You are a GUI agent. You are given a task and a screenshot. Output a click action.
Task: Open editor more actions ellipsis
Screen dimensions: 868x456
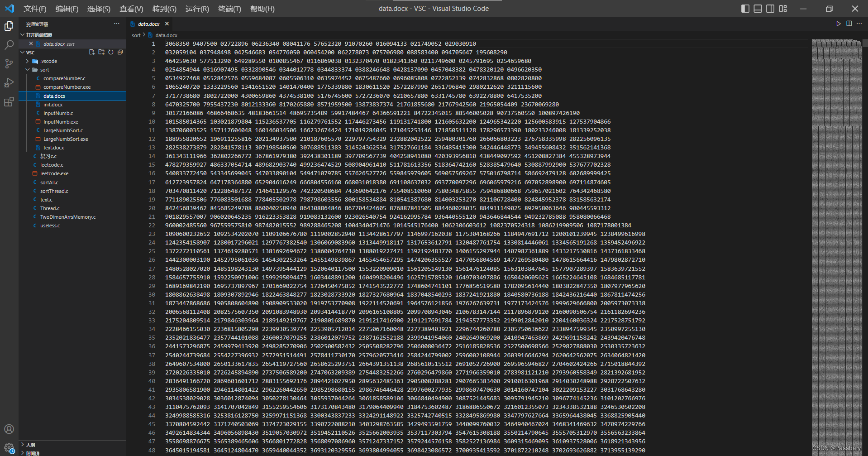(859, 24)
